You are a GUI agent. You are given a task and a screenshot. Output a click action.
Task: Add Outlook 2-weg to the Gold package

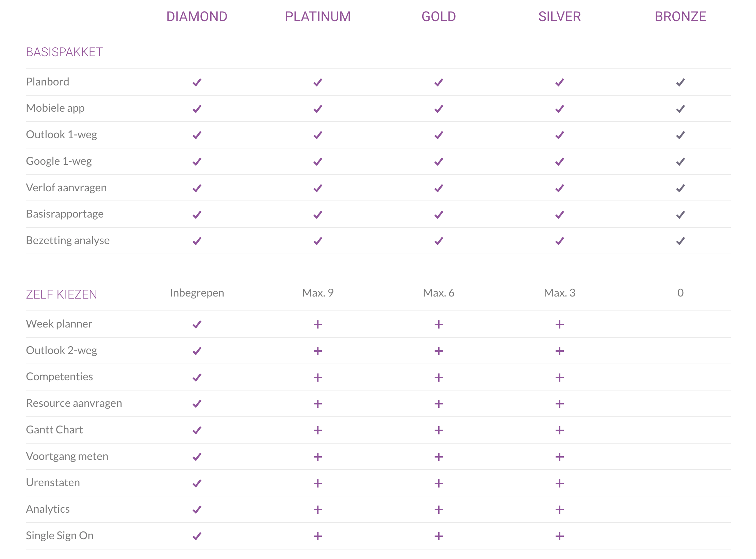[439, 351]
